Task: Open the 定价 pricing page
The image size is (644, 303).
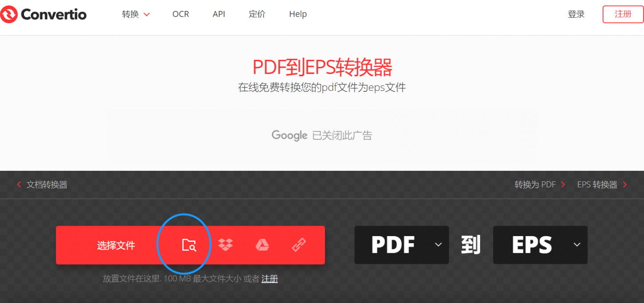Action: (x=257, y=14)
